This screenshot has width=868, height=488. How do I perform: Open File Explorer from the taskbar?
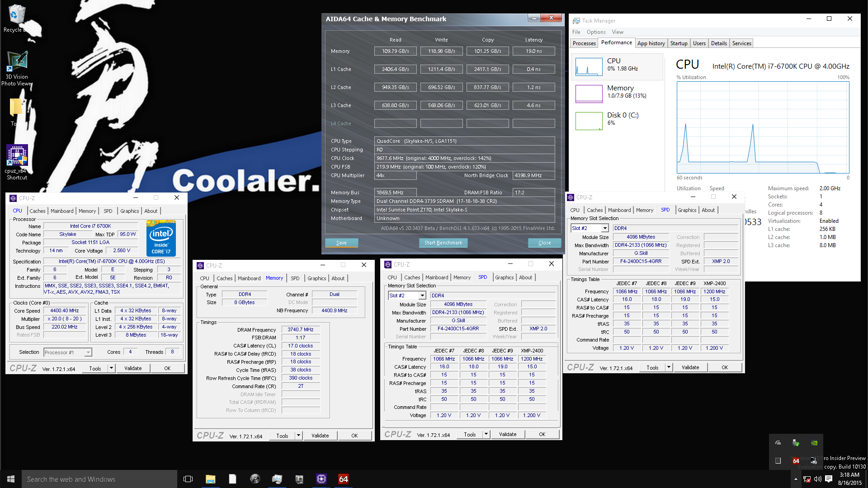point(210,479)
